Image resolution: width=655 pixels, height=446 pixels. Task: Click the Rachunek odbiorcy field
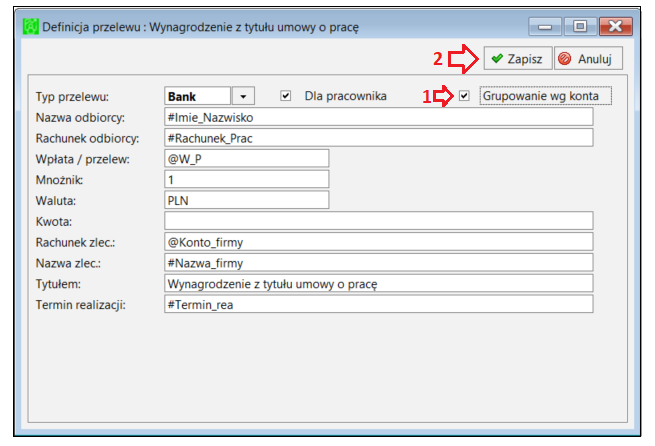(x=378, y=138)
